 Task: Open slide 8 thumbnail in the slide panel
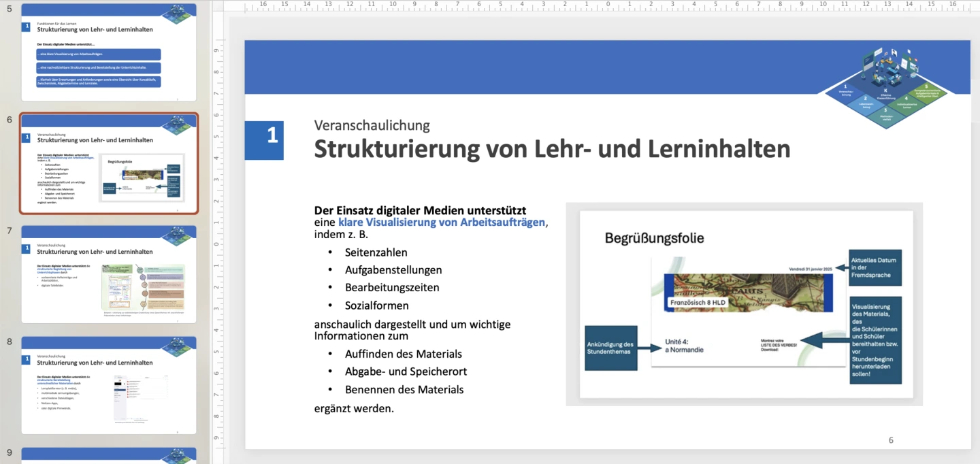pos(109,385)
